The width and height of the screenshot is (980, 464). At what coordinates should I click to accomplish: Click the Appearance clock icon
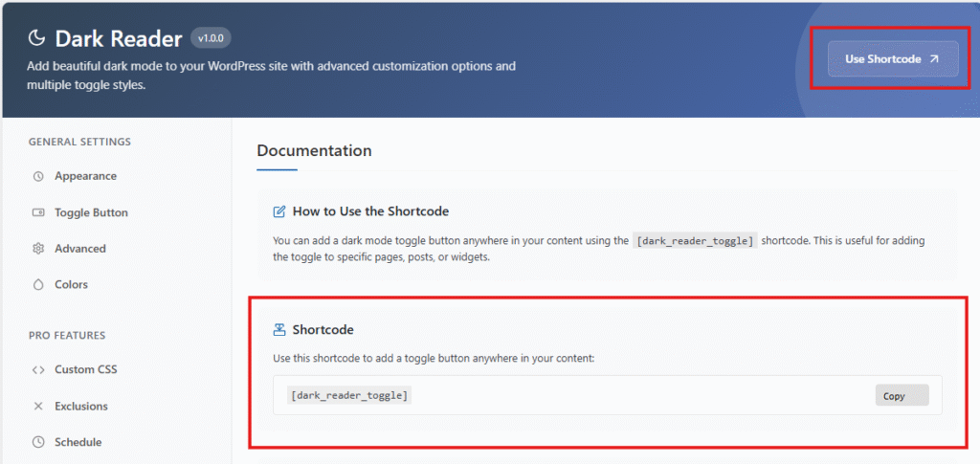(38, 176)
